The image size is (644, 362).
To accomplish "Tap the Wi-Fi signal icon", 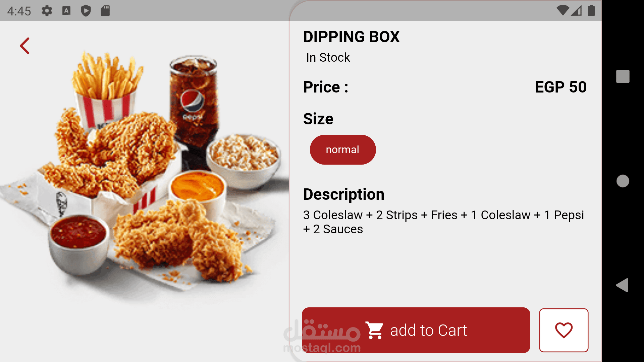I will coord(562,10).
